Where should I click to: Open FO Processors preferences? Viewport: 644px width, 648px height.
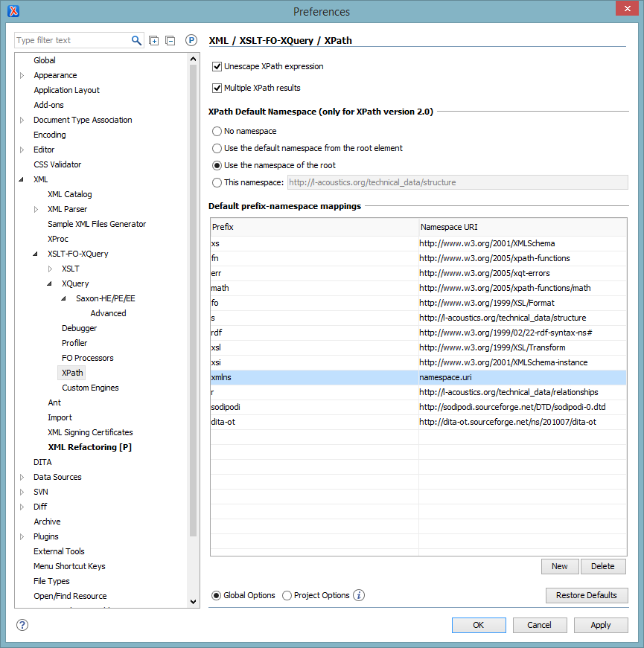(x=87, y=358)
